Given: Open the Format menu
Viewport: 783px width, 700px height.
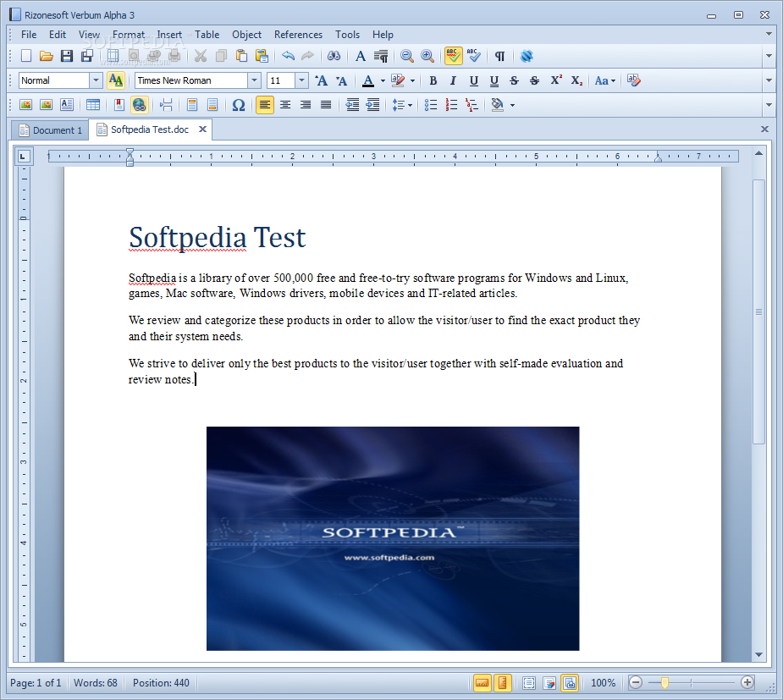Looking at the screenshot, I should (129, 35).
